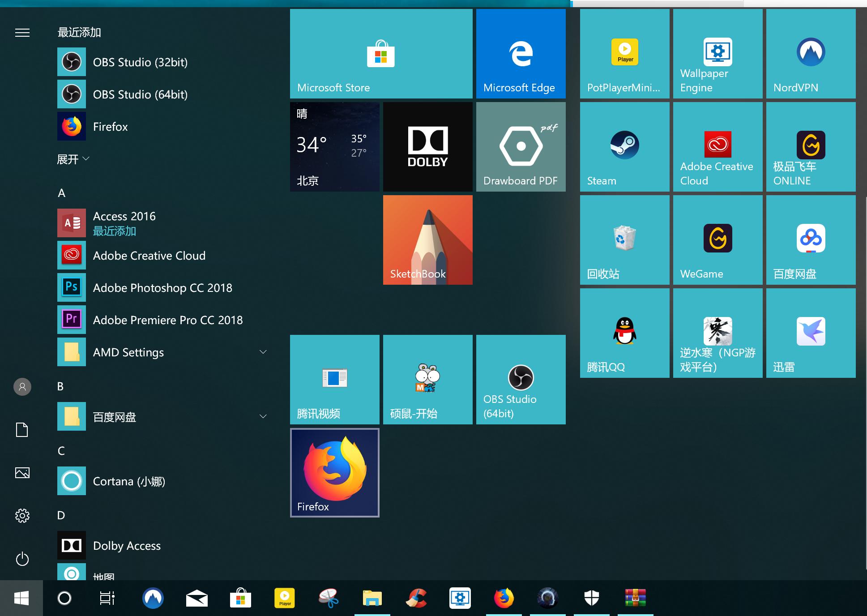Click Windows Defender shield on taskbar
The width and height of the screenshot is (867, 616).
pos(591,598)
